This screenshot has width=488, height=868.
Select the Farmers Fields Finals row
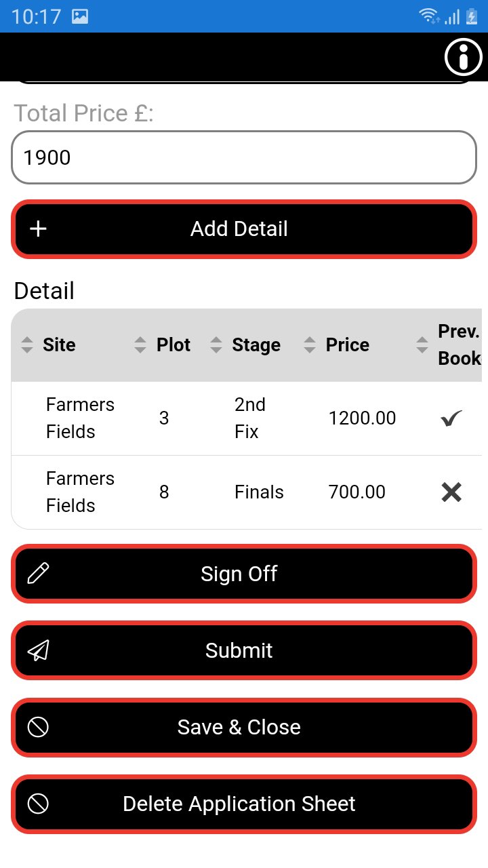[x=247, y=492]
